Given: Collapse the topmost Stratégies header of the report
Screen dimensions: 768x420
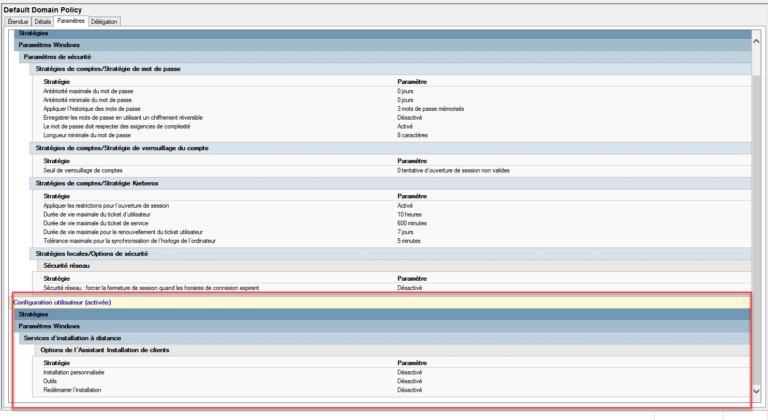Looking at the screenshot, I should point(382,33).
